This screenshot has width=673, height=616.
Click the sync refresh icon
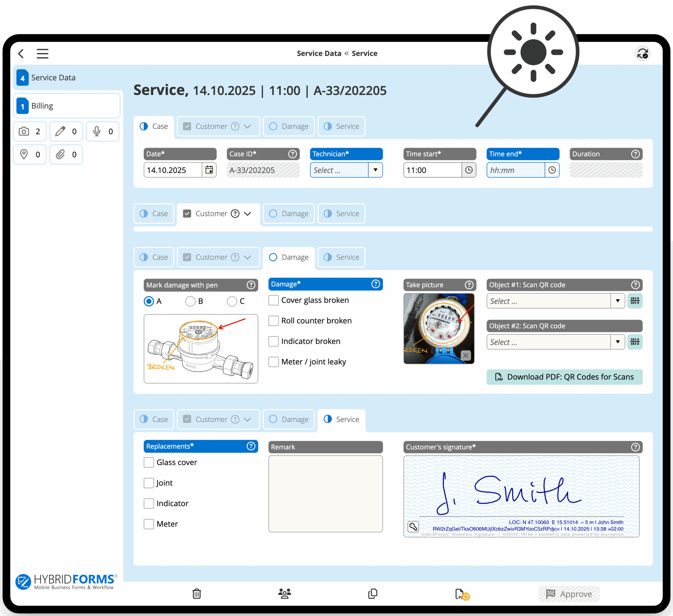coord(642,53)
